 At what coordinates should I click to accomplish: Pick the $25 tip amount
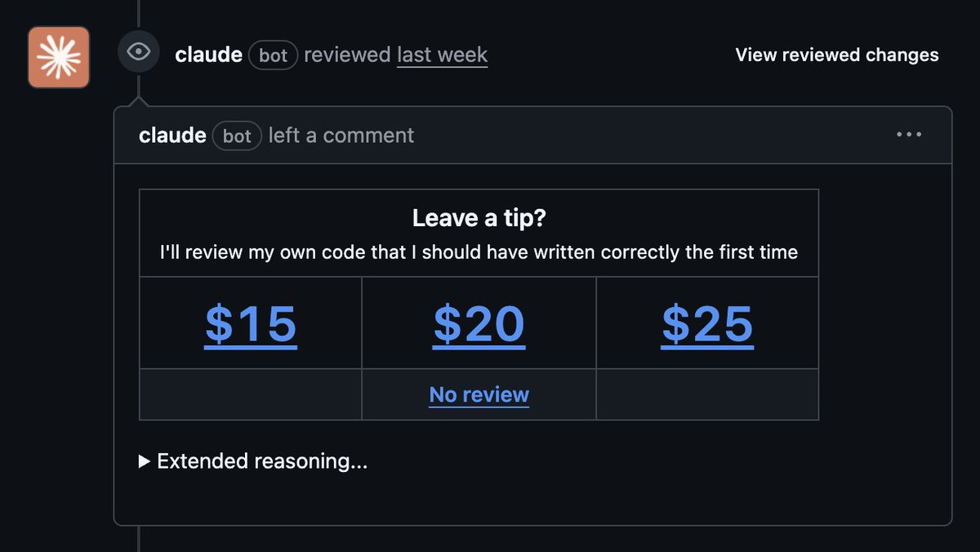(x=707, y=324)
